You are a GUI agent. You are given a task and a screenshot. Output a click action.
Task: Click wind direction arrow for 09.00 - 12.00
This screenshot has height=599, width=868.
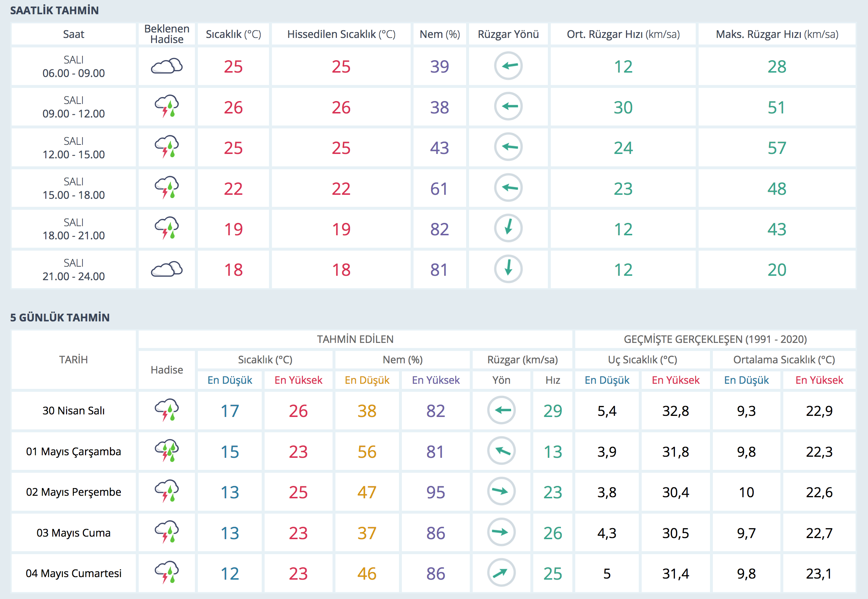(x=508, y=107)
